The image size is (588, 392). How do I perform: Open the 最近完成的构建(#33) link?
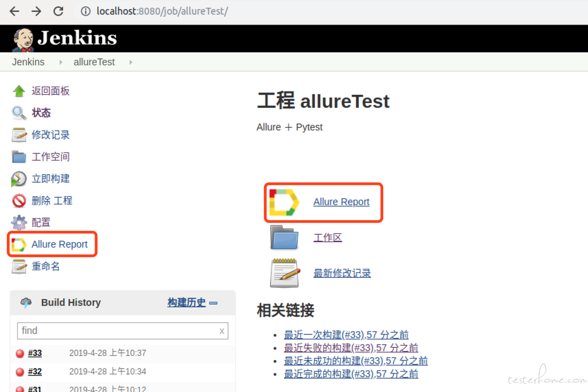tap(351, 374)
